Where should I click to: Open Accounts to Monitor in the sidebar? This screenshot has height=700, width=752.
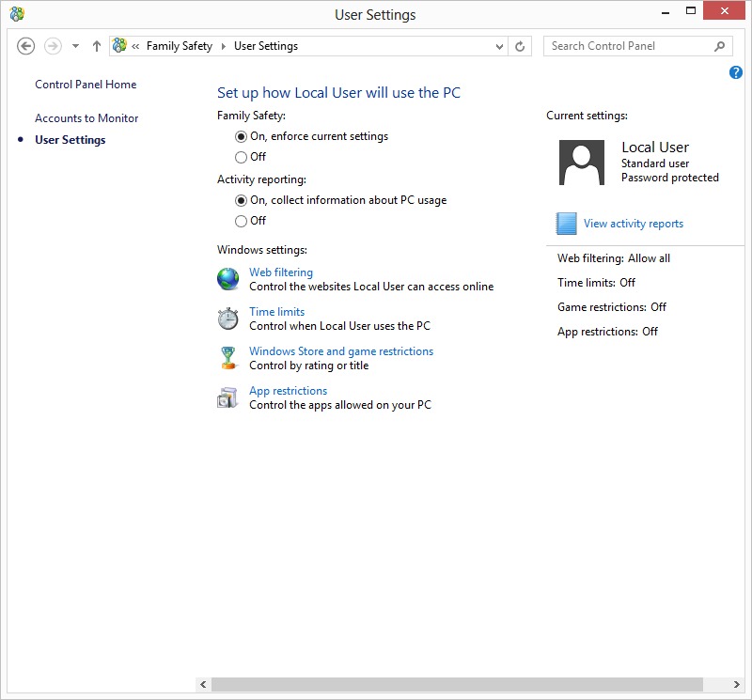[x=86, y=118]
